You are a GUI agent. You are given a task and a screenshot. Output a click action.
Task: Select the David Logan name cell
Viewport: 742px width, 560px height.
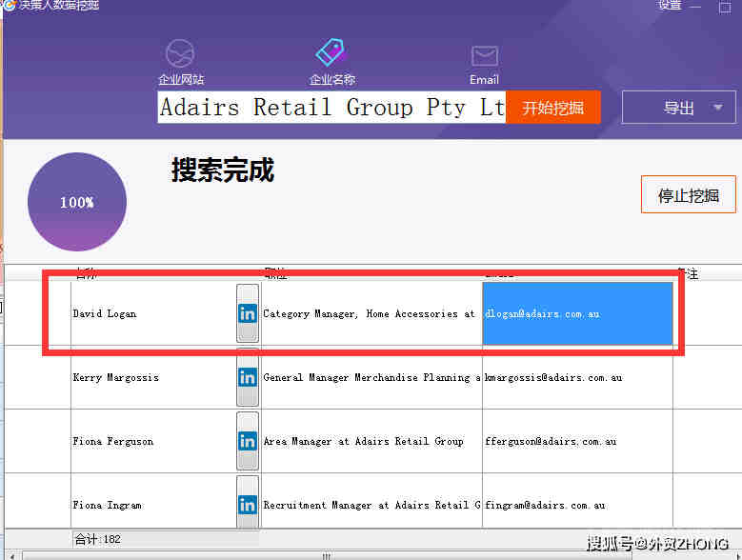pos(153,313)
